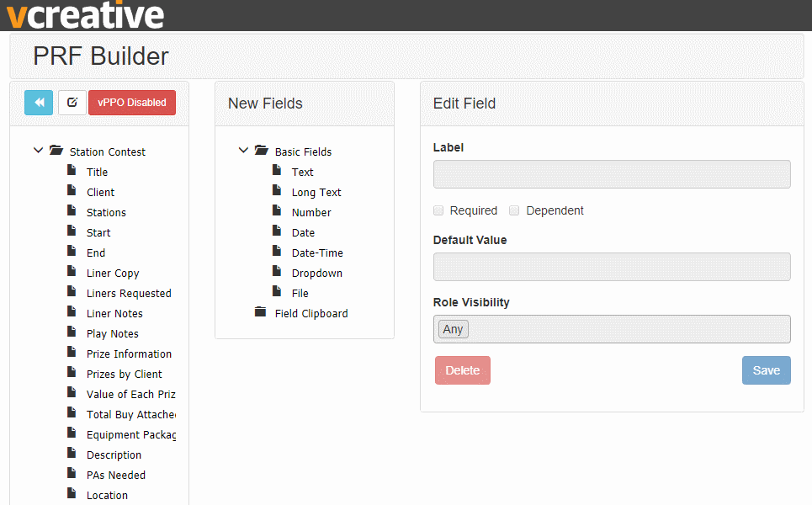Click the vPPO Disabled button
Screen dimensions: 812x505
coord(132,103)
